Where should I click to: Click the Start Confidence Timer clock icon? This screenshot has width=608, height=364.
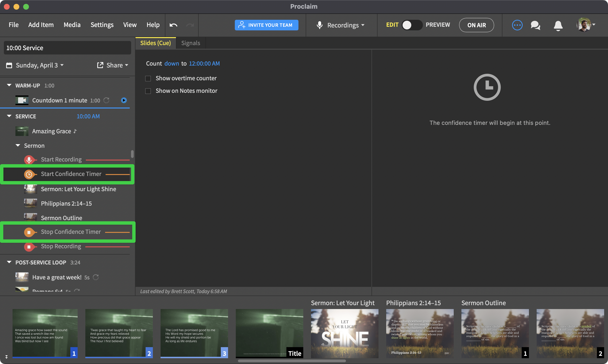29,174
